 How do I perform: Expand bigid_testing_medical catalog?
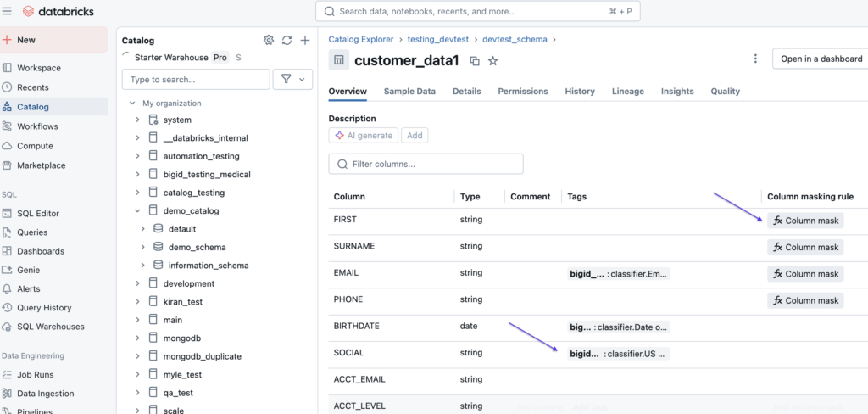pos(138,174)
